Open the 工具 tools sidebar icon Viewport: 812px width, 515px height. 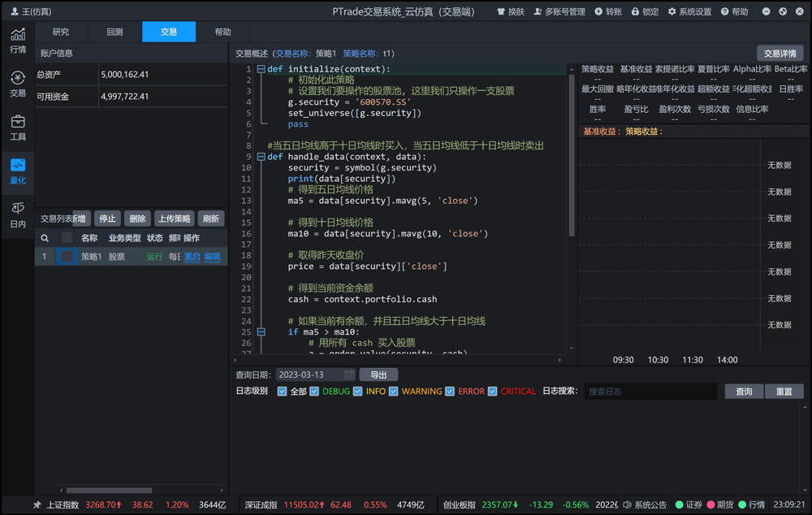[x=18, y=128]
